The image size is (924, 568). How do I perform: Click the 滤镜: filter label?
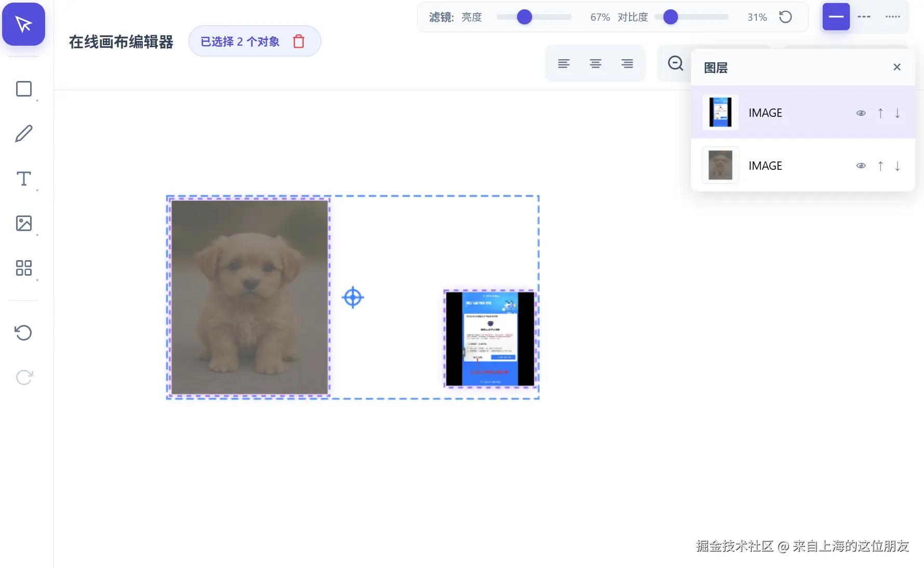pos(442,17)
